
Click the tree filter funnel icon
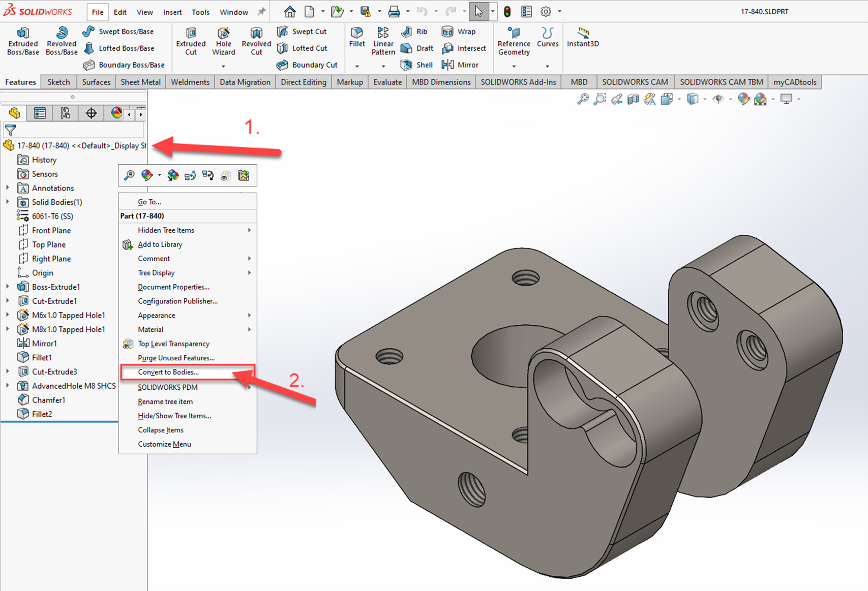click(11, 130)
